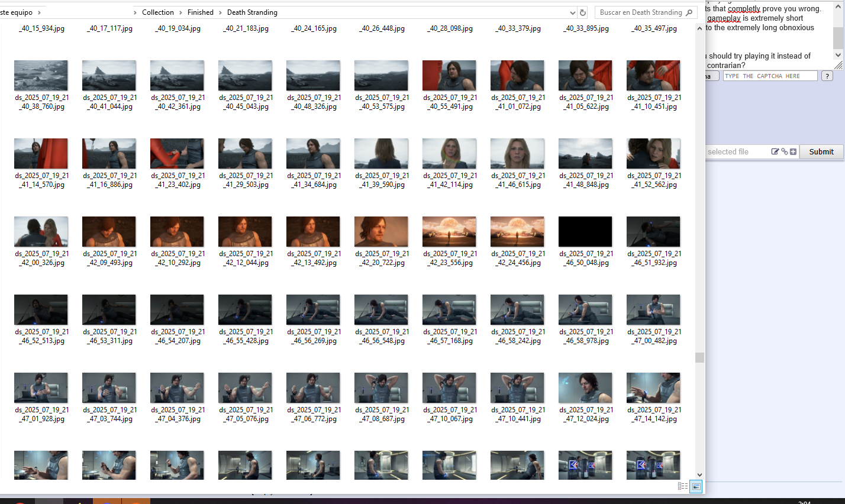The image size is (845, 504).
Task: Select thumbnail ds_2025_07_19_21_47_00_482.jpg
Action: pos(653,310)
